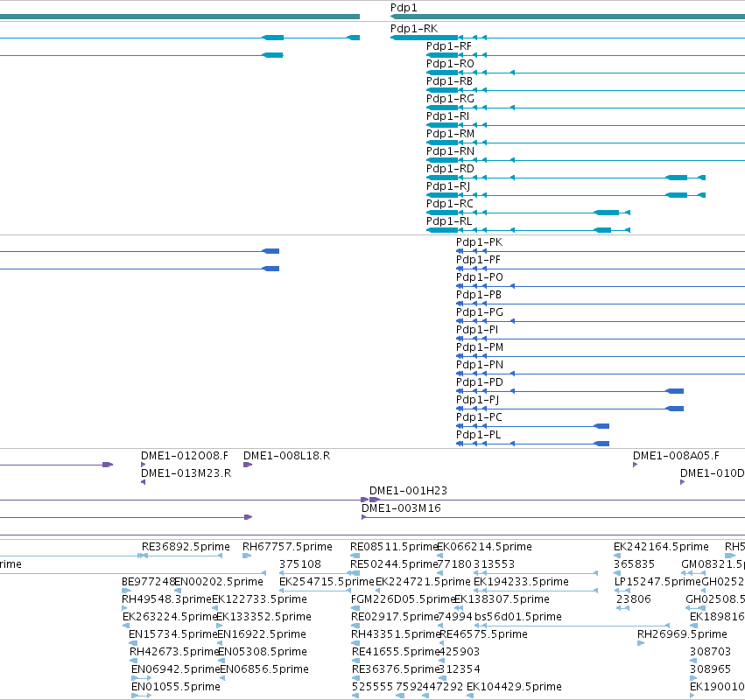Click the EK133352.5prime EST label
This screenshot has width=745, height=700.
click(264, 618)
